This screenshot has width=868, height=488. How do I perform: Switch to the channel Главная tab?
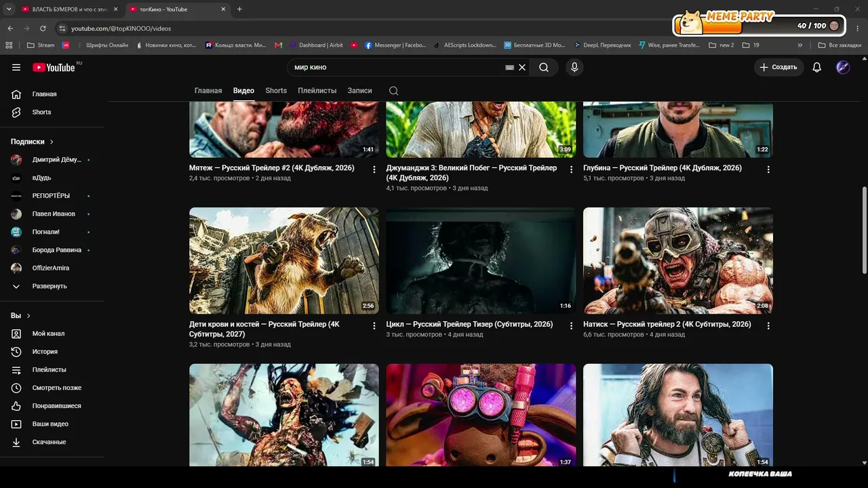208,91
